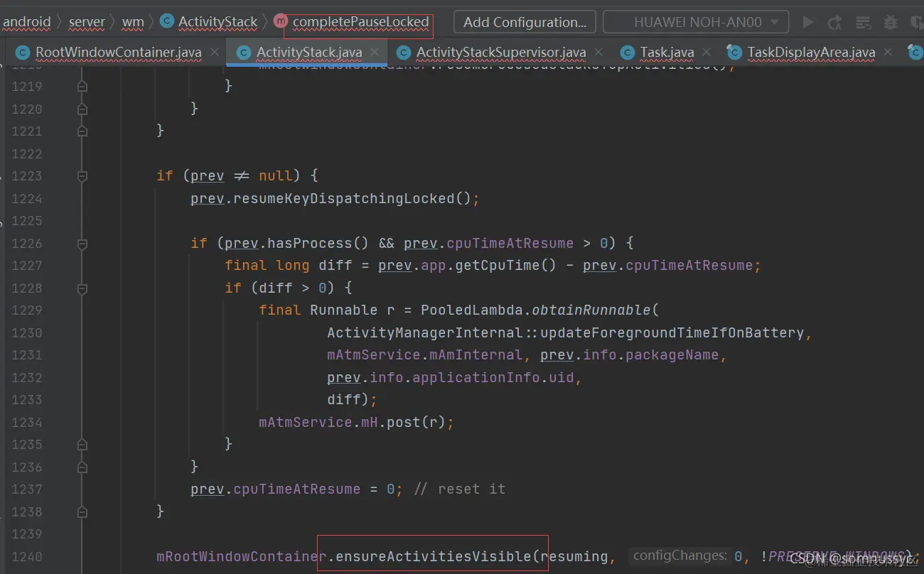Click the Runnable type on line 1229

click(344, 310)
